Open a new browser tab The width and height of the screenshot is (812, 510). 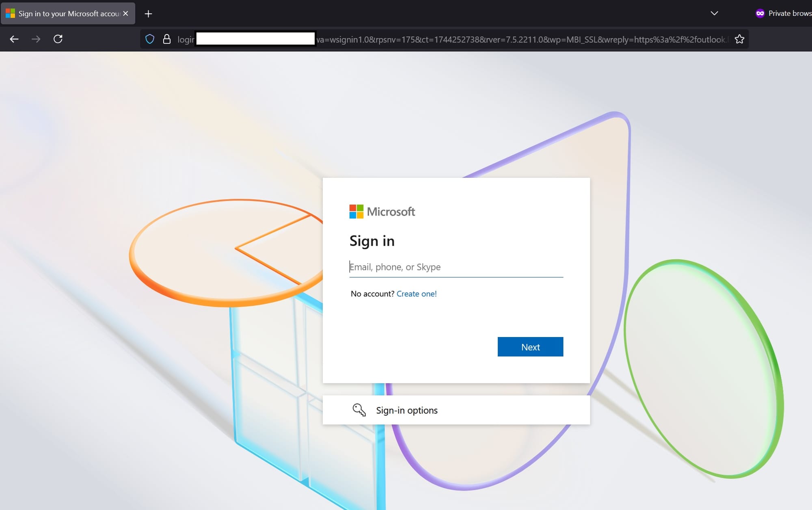(148, 13)
